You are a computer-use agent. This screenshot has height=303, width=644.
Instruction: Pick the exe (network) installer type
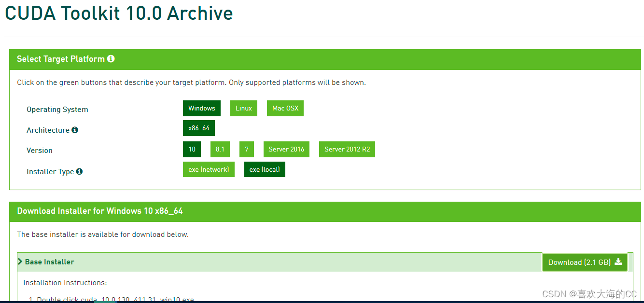pos(209,169)
